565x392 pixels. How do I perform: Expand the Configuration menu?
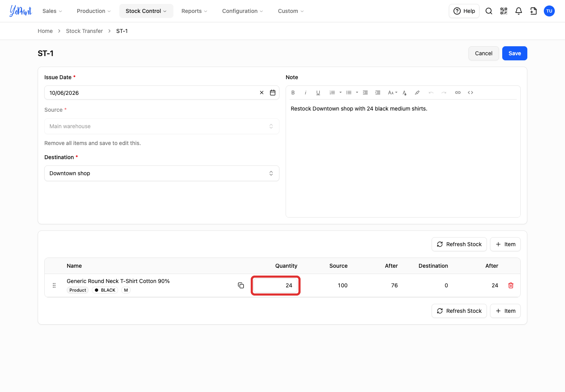click(242, 11)
